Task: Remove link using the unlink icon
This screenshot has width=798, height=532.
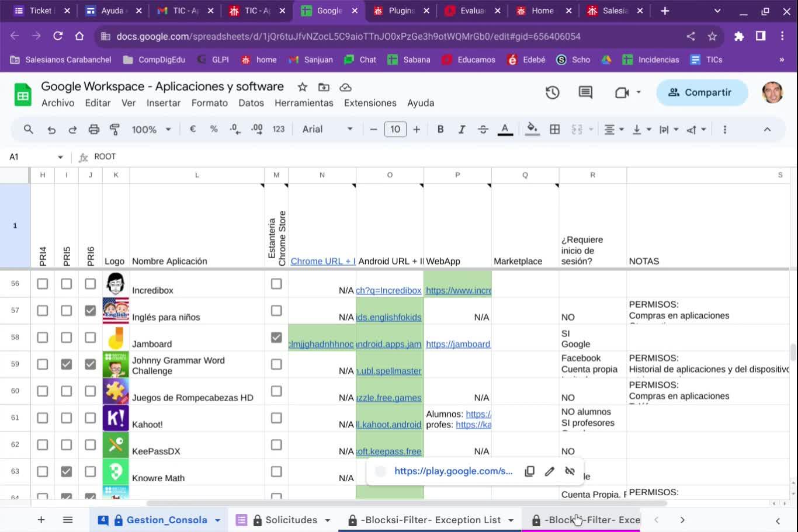Action: [x=570, y=471]
